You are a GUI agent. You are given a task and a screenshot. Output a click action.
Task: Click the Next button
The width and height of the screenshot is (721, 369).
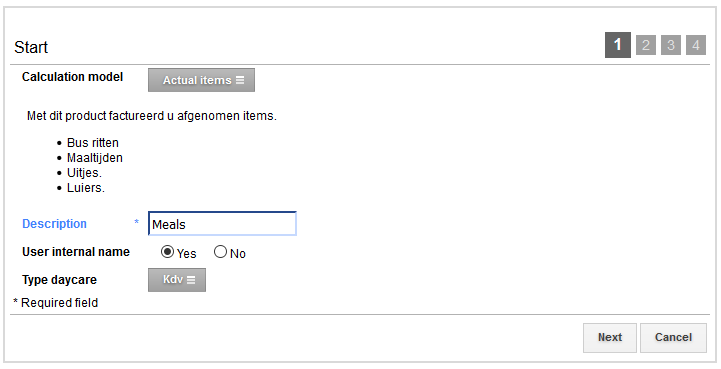pyautogui.click(x=610, y=338)
